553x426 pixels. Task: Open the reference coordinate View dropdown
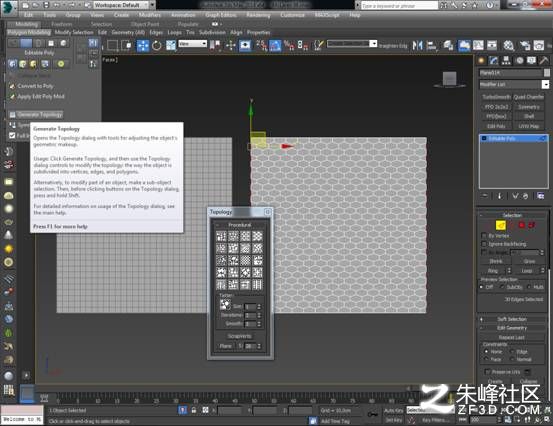(193, 44)
